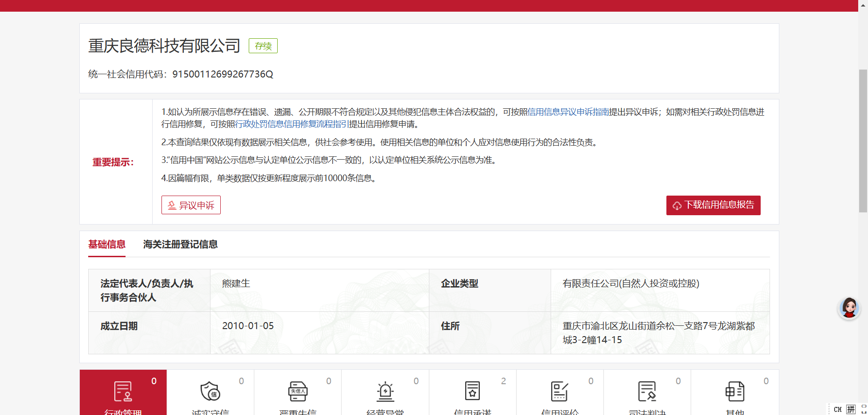Image resolution: width=868 pixels, height=415 pixels.
Task: Open the 经营异常 alarm icon
Action: click(x=385, y=391)
